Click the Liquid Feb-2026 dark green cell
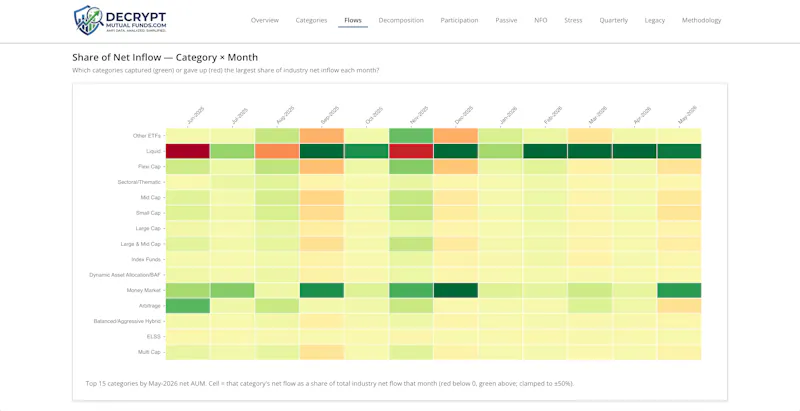Viewport: 800px width, 411px height. (x=545, y=151)
